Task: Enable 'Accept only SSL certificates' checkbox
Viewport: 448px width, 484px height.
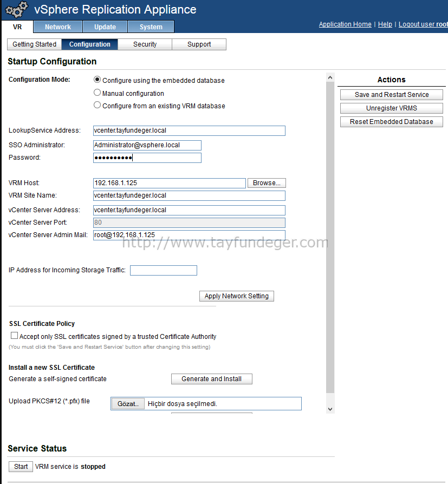Action: point(14,336)
